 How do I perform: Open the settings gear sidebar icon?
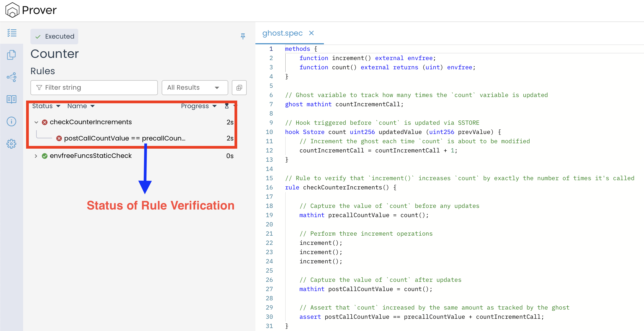[x=11, y=144]
